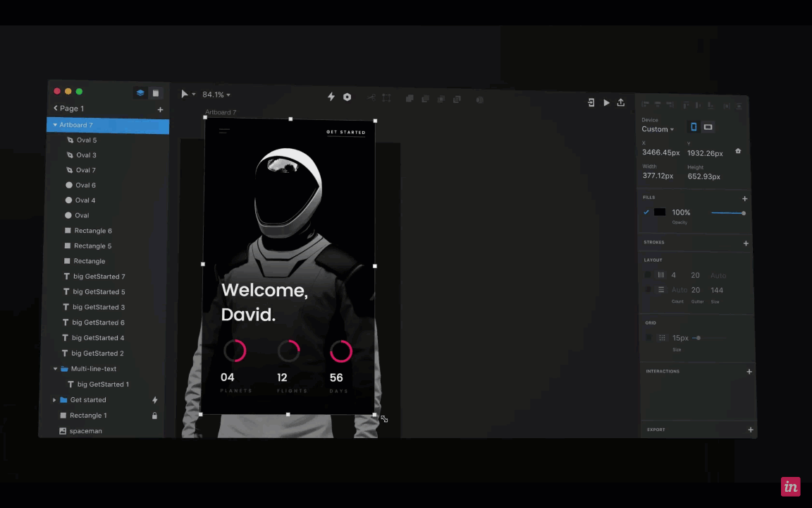Open the Custom device dropdown
Image resolution: width=812 pixels, height=508 pixels.
point(658,129)
